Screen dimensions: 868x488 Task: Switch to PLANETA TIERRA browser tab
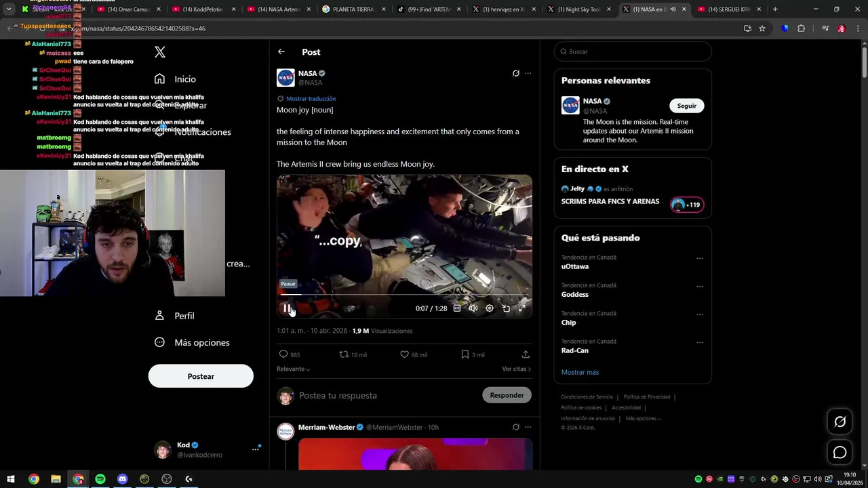coord(353,9)
